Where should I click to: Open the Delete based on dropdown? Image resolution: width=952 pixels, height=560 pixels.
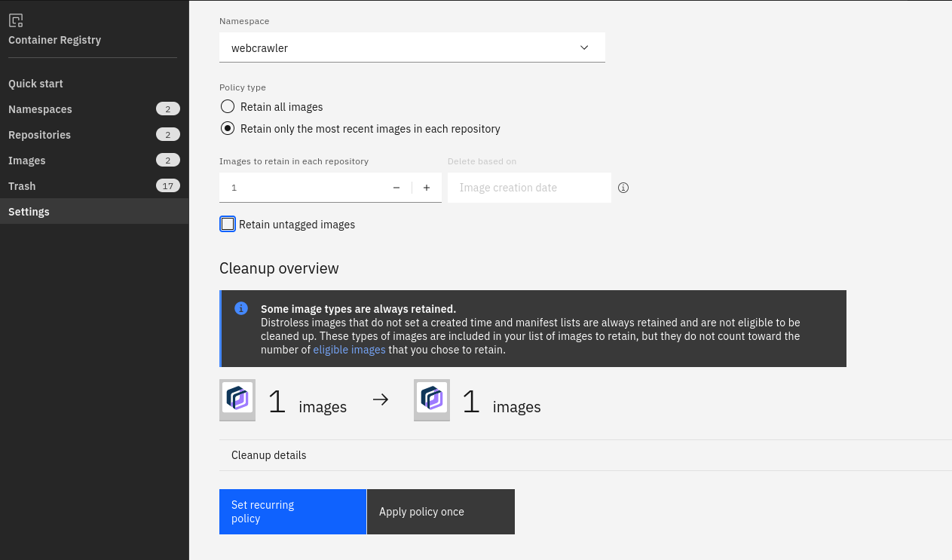coord(529,188)
